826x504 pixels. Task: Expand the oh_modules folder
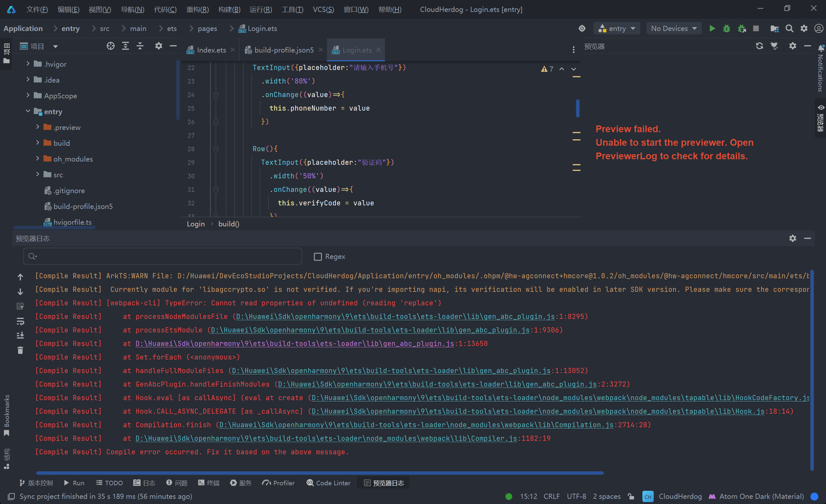[x=37, y=158]
